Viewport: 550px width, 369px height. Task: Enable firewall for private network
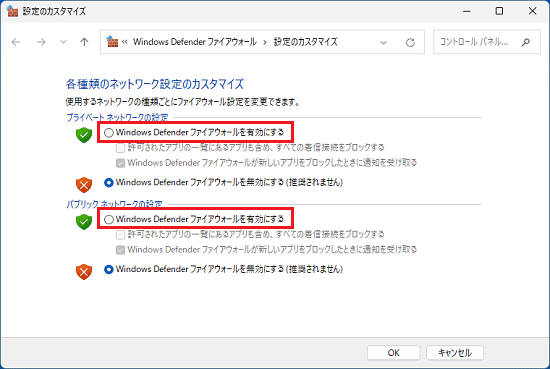coord(109,133)
